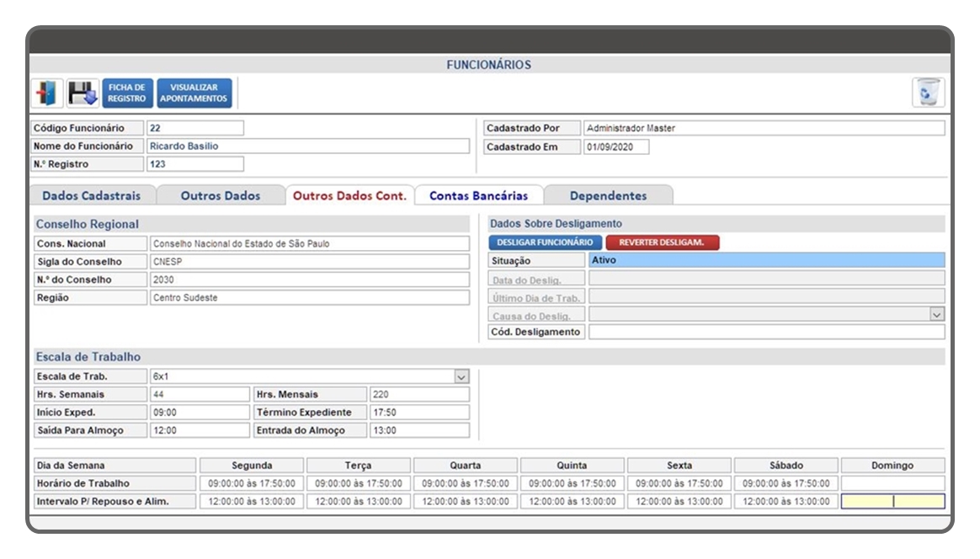Viewport: 980px width, 559px height.
Task: Click the Data do Deslig. field
Action: click(x=767, y=279)
